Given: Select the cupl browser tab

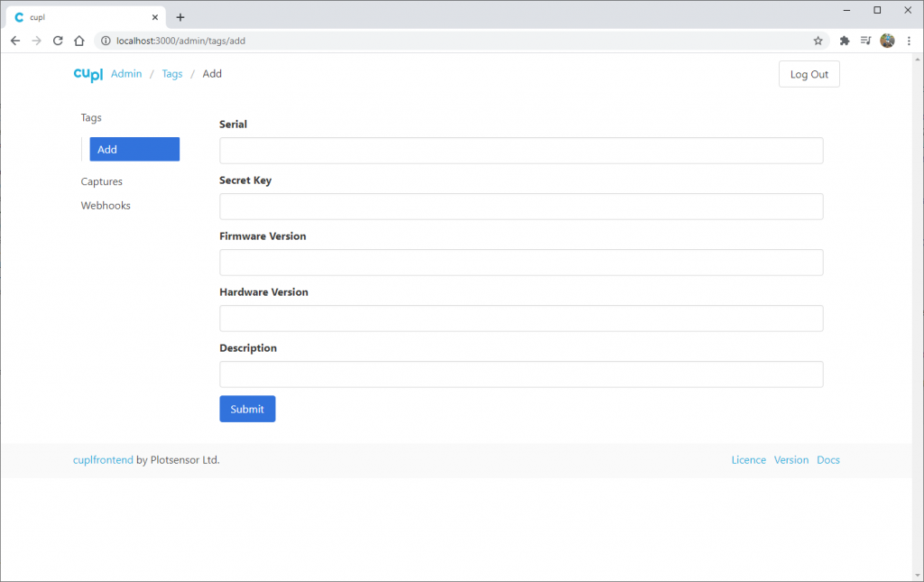Looking at the screenshot, I should point(86,18).
